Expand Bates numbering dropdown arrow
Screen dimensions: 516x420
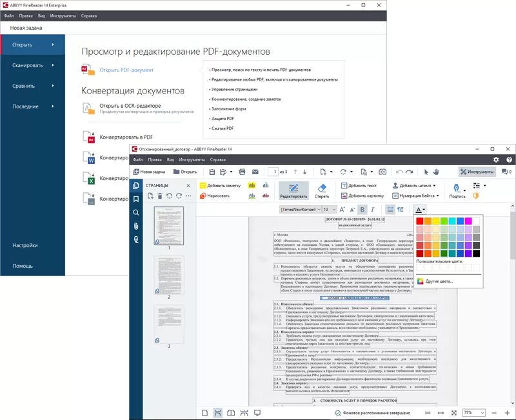click(437, 196)
